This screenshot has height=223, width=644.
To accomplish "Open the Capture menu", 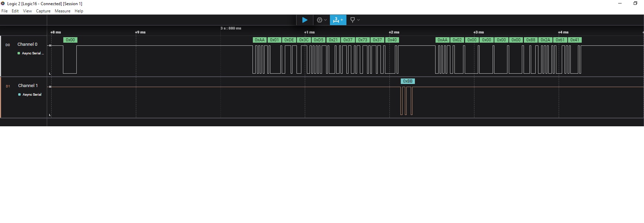I will pyautogui.click(x=43, y=11).
